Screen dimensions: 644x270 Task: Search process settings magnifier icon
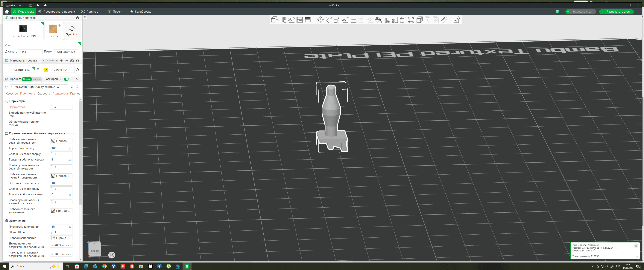(x=77, y=87)
